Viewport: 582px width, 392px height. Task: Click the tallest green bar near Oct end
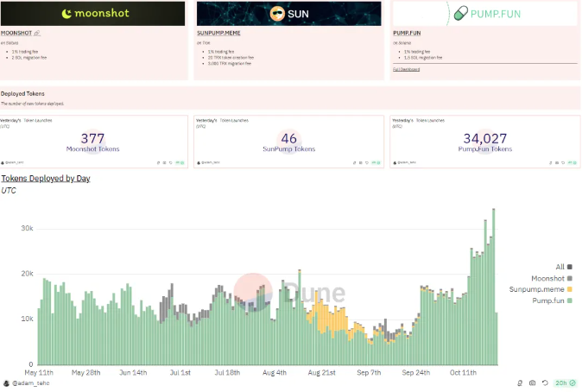pyautogui.click(x=494, y=288)
